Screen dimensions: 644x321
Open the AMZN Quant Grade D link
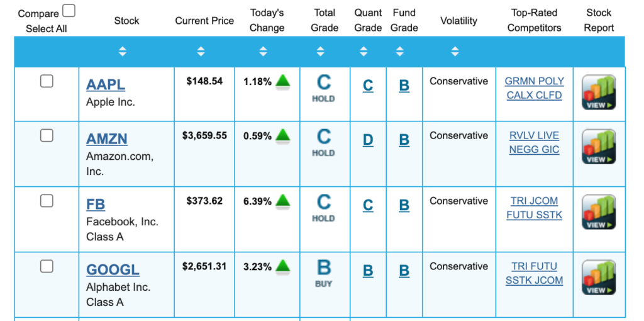(x=368, y=140)
